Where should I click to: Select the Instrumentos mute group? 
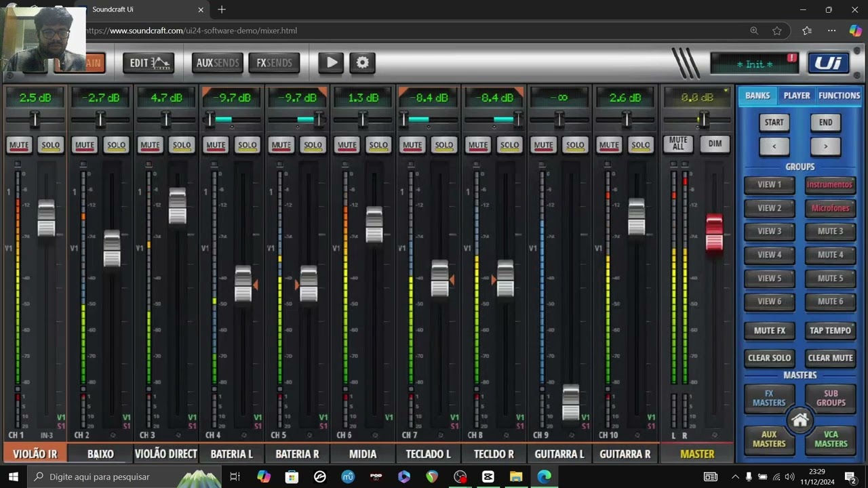830,184
